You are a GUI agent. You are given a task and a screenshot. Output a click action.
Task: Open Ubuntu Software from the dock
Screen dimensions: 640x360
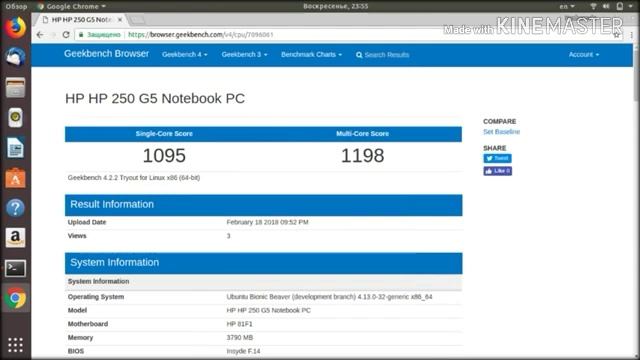click(16, 178)
